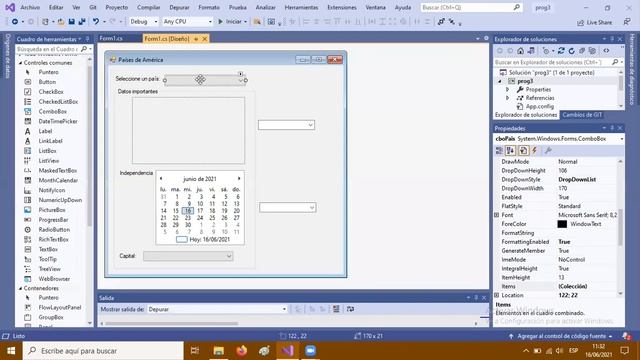Toggle auto-hide pin on Salida panel
The width and height of the screenshot is (640, 360).
coord(476,298)
